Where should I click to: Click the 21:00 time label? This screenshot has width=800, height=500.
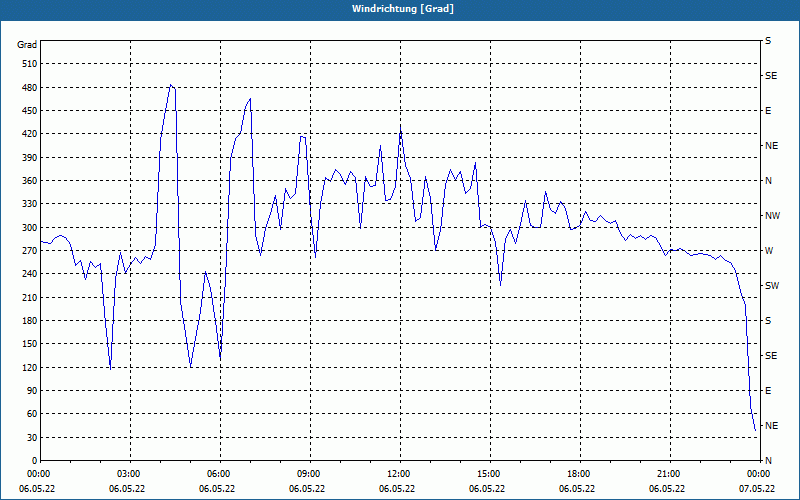[669, 474]
